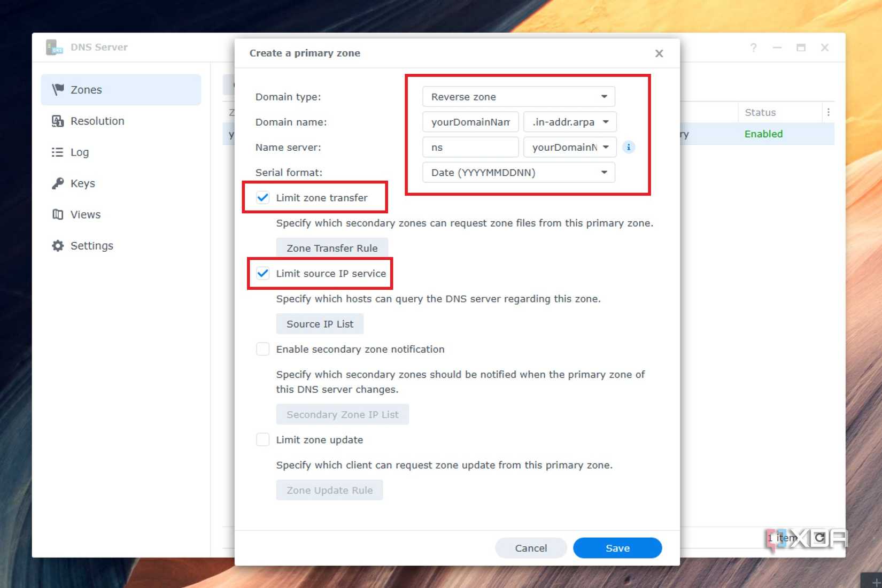This screenshot has width=882, height=588.
Task: Open the Zone Transfer Rule settings
Action: point(331,247)
